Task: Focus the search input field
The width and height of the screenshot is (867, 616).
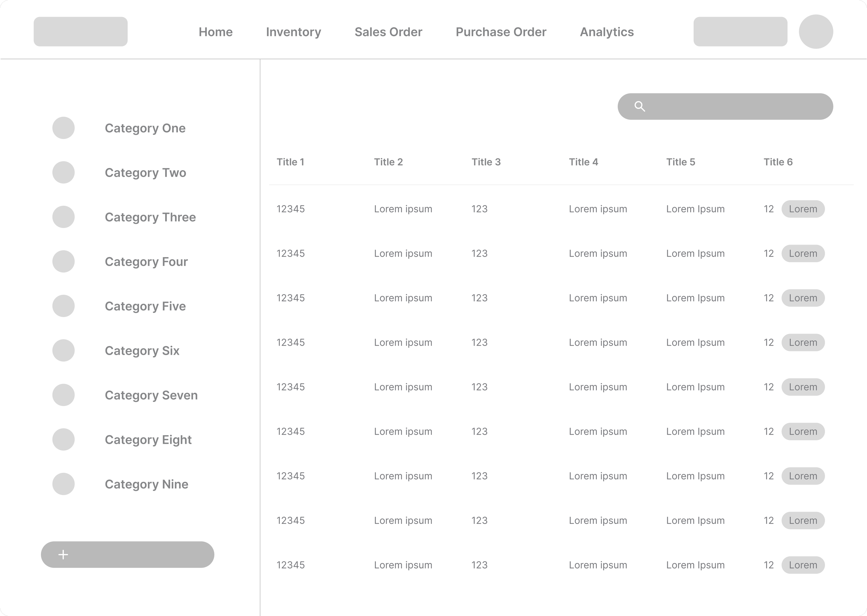Action: (736, 107)
